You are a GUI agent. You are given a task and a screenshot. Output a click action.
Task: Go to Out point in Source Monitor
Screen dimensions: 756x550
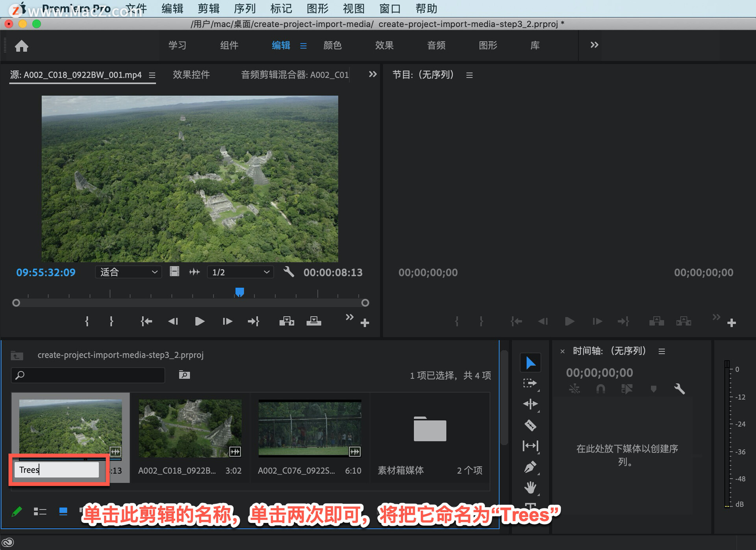[x=254, y=321]
